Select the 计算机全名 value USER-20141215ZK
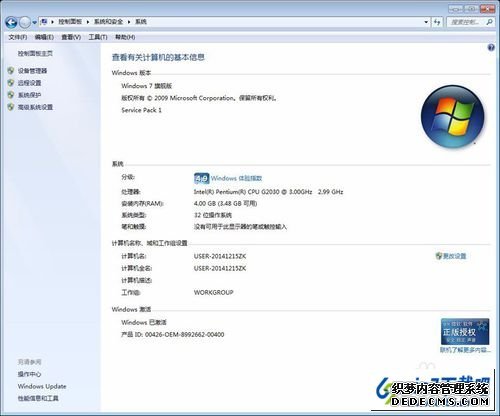The width and height of the screenshot is (500, 416). pos(220,268)
